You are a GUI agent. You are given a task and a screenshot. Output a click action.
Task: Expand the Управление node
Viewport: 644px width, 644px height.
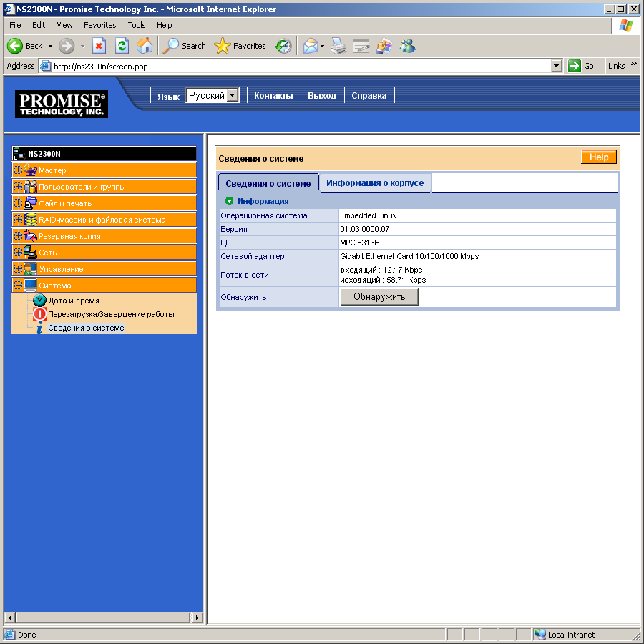pyautogui.click(x=18, y=268)
